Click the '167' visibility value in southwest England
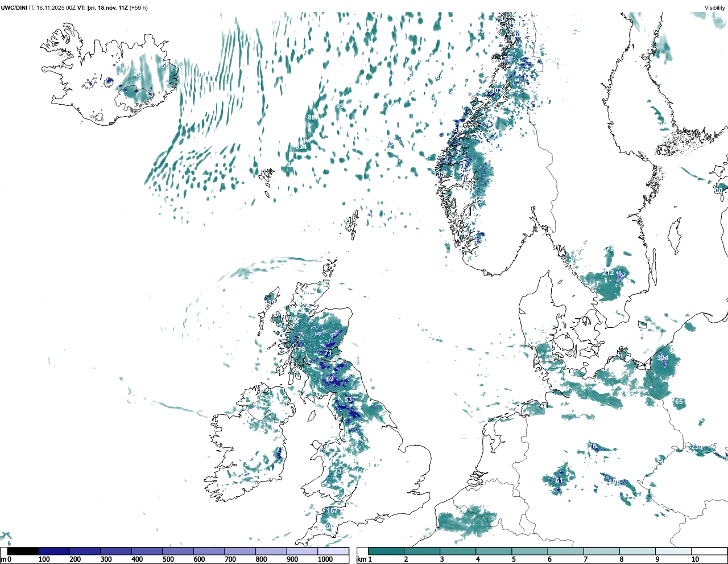The image size is (728, 564). 332,511
